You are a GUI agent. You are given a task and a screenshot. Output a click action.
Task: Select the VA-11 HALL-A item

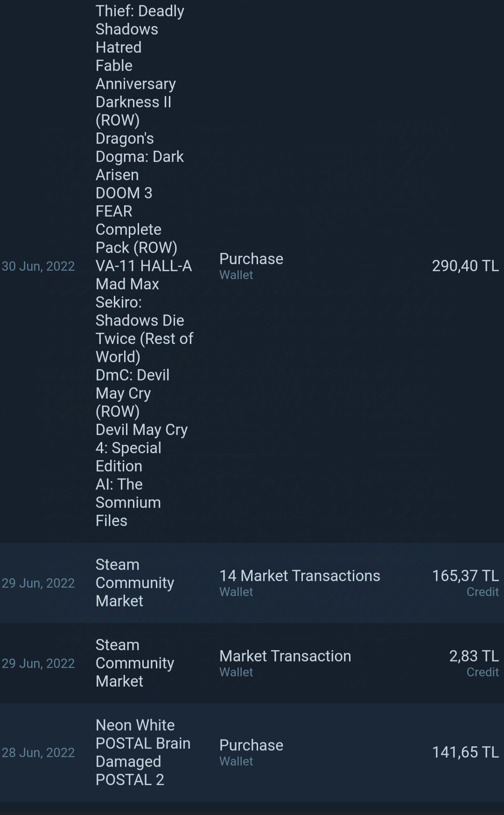144,266
